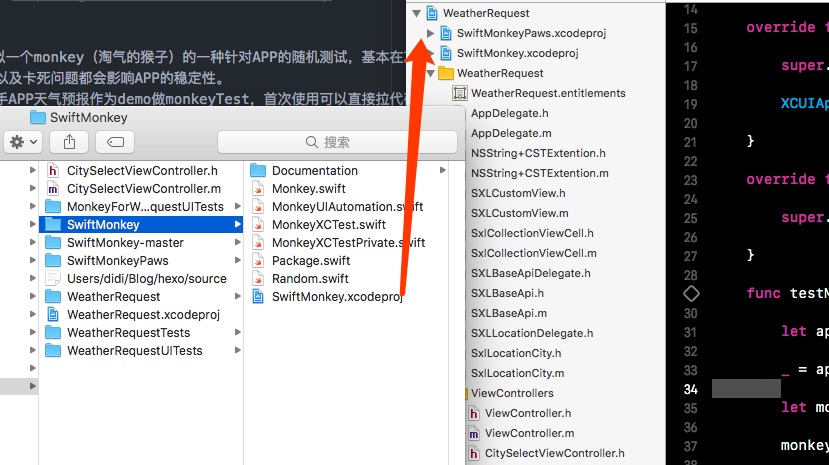
Task: Expand arrow next to Documentation folder
Action: [443, 170]
